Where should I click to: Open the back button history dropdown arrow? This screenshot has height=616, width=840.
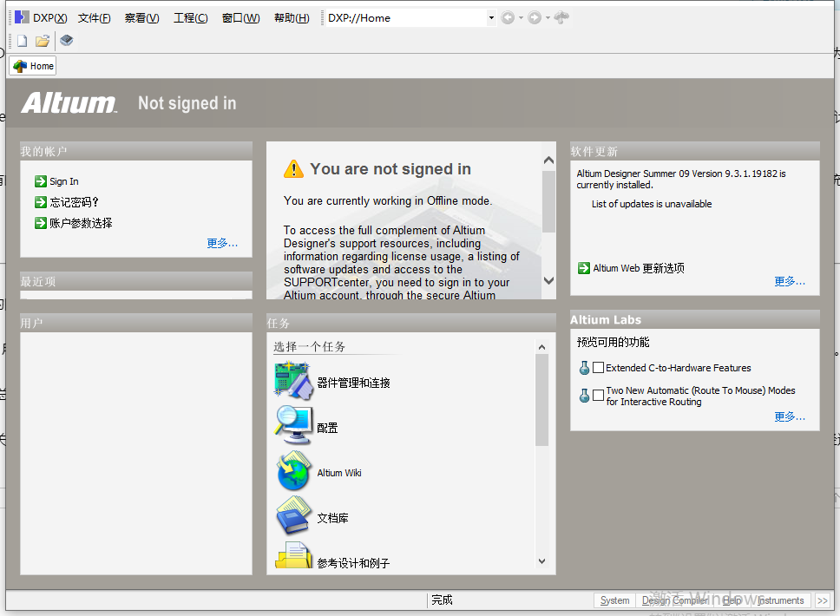(x=521, y=18)
